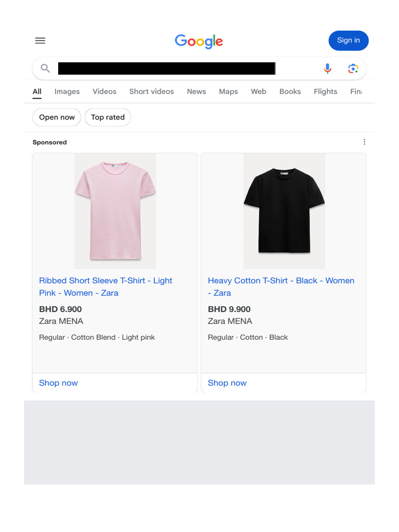Click Shop now under pink T-shirt
The image size is (399, 532).
pyautogui.click(x=58, y=383)
